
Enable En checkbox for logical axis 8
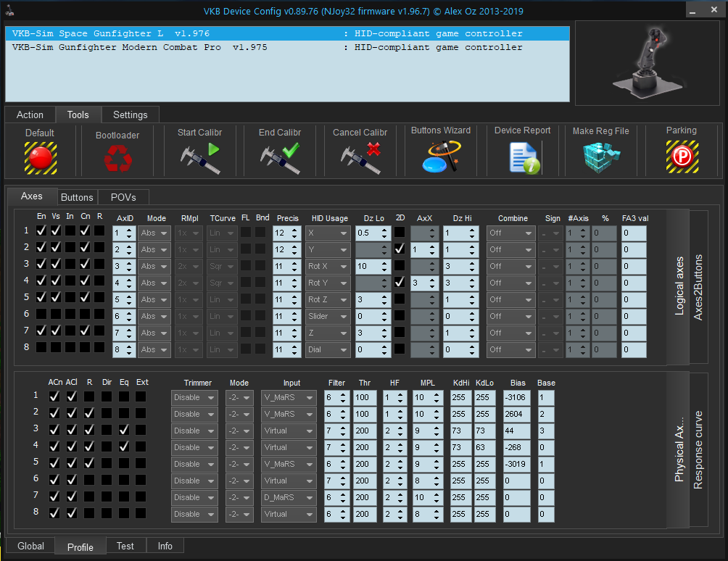[x=41, y=347]
